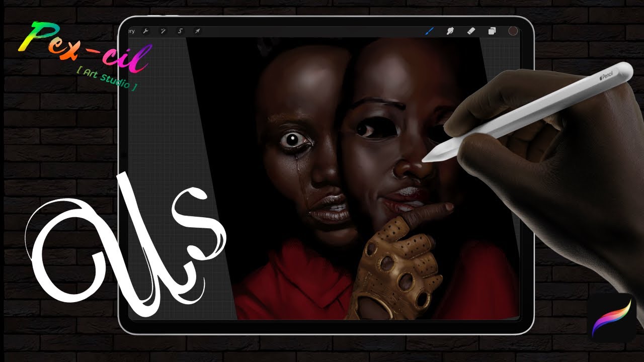Click the painted portrait canvas artwork
Image resolution: width=644 pixels, height=362 pixels.
click(352, 178)
